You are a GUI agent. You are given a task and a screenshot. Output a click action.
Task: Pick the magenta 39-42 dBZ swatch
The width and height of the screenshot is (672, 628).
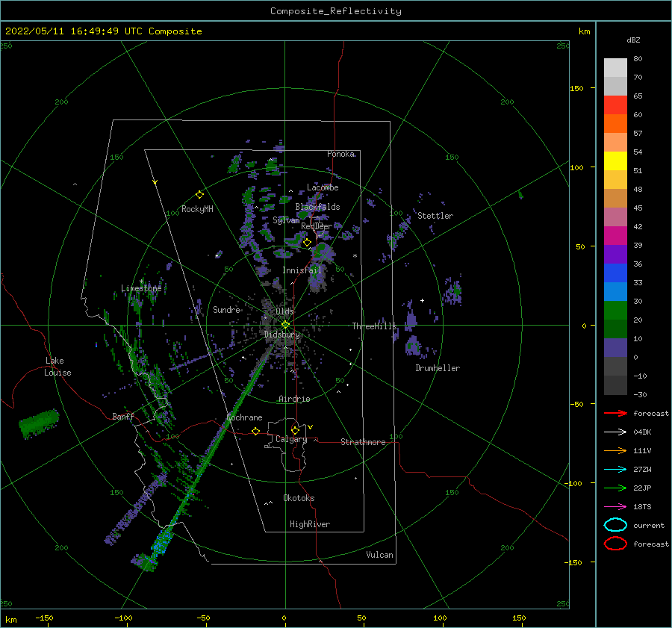[615, 236]
